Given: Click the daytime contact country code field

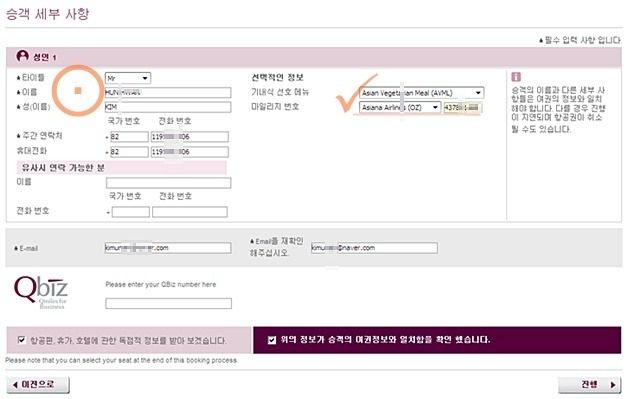Looking at the screenshot, I should 129,137.
